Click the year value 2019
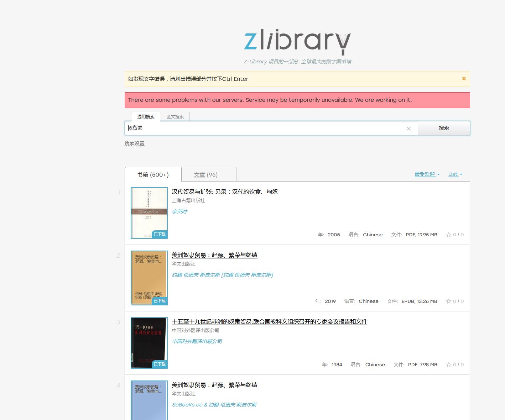The image size is (505, 420). (330, 301)
